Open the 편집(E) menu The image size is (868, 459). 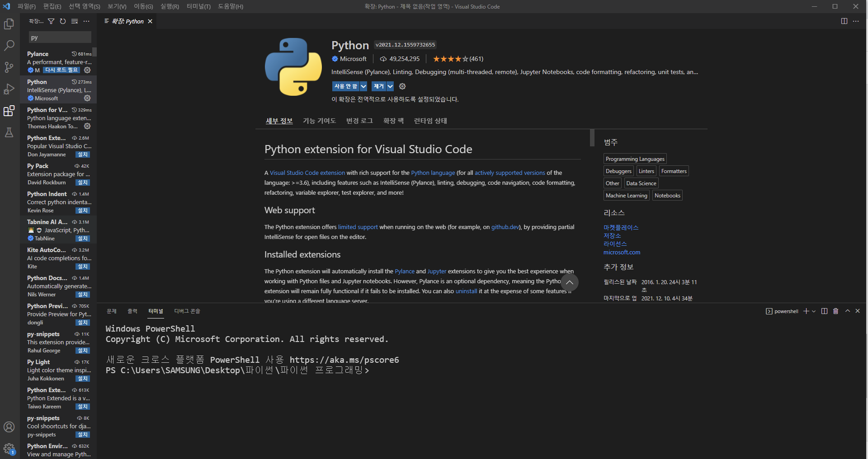[x=52, y=6]
